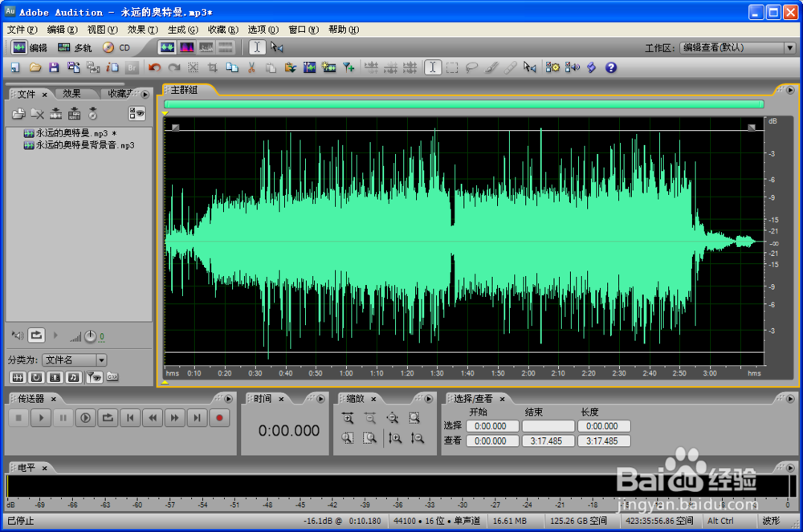Image resolution: width=803 pixels, height=532 pixels.
Task: Switch to Edit view button
Action: [29, 47]
